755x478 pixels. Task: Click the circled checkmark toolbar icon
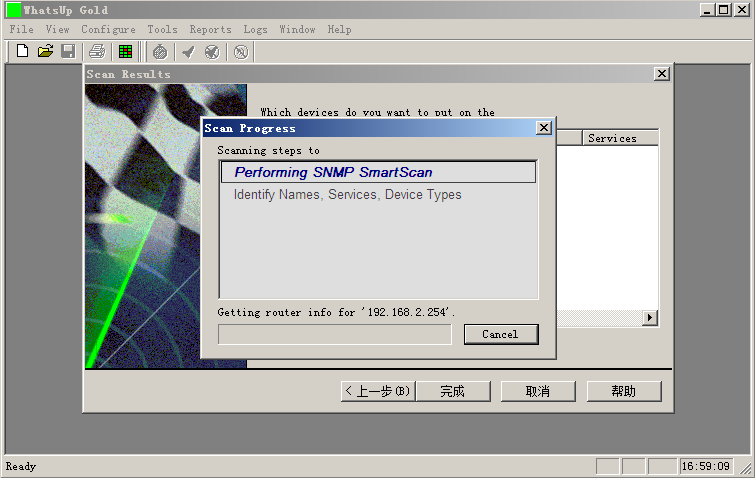click(x=212, y=52)
